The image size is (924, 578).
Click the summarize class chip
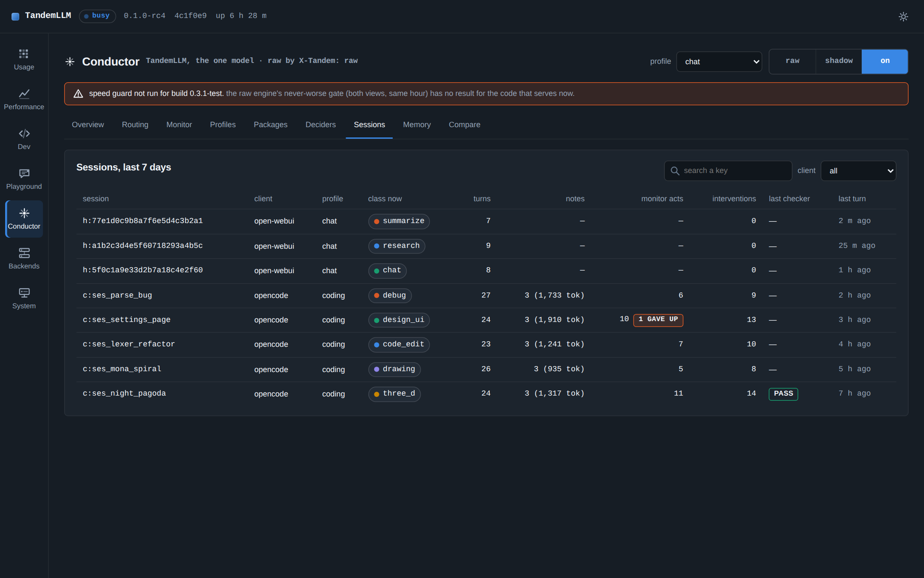coord(399,221)
